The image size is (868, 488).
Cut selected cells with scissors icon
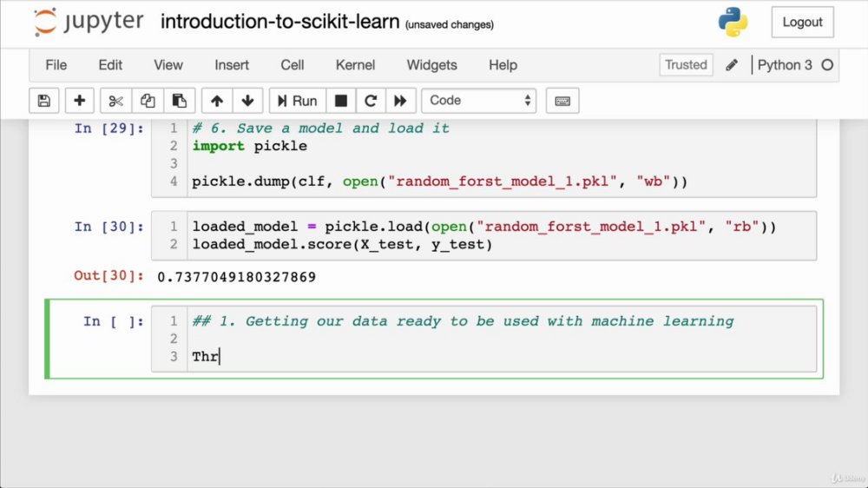click(115, 101)
